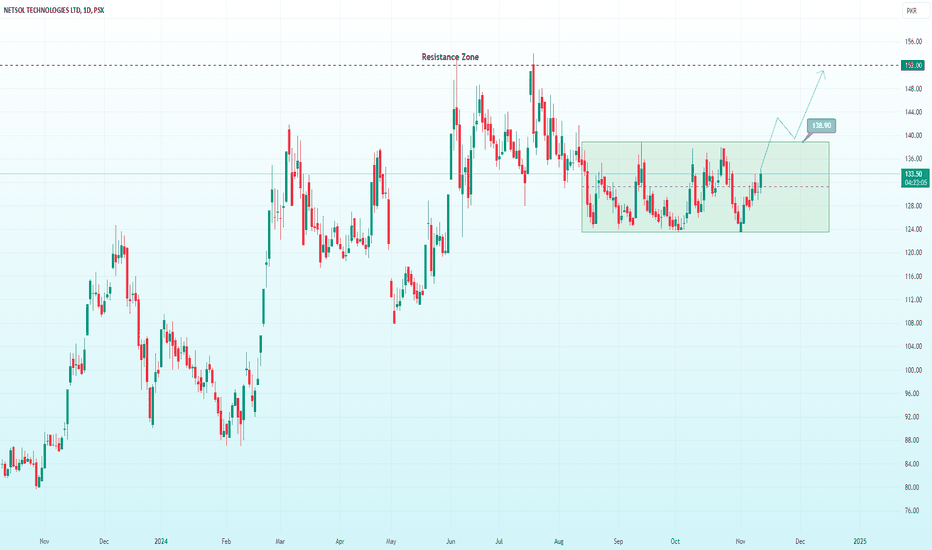Click the PKR currency selector
This screenshot has height=550, width=932.
coord(914,11)
